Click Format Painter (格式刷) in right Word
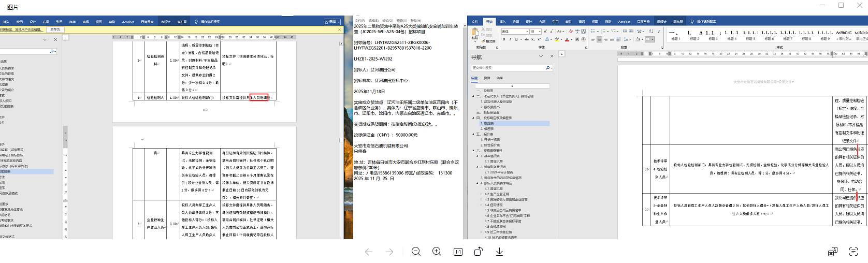The image size is (868, 263). click(x=488, y=41)
